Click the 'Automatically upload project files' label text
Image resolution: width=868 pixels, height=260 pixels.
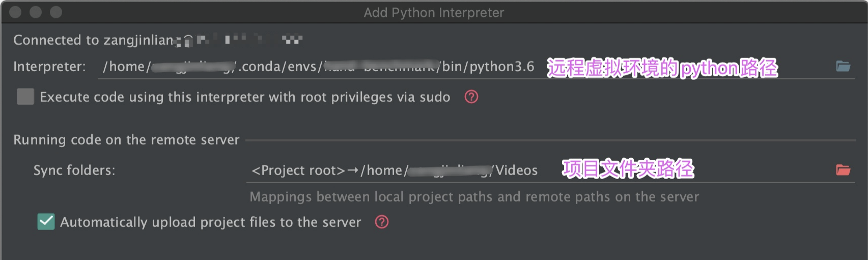point(210,222)
